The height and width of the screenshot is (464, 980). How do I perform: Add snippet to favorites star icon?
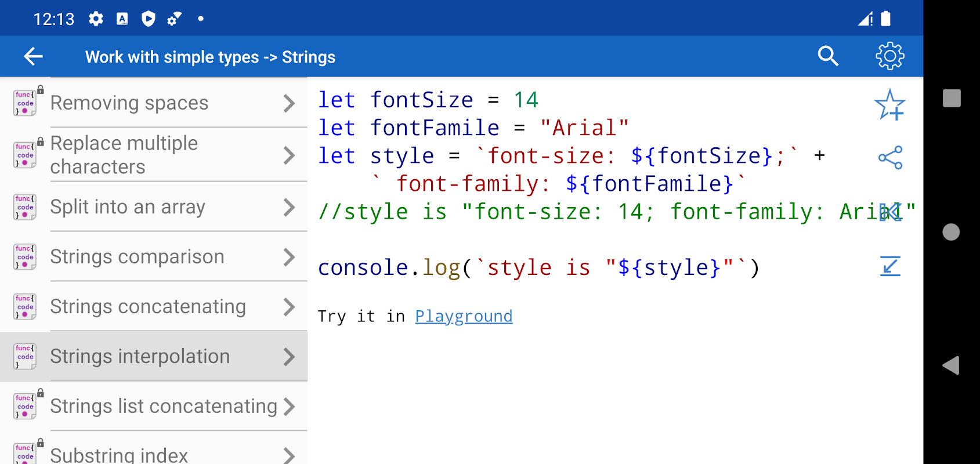coord(889,105)
